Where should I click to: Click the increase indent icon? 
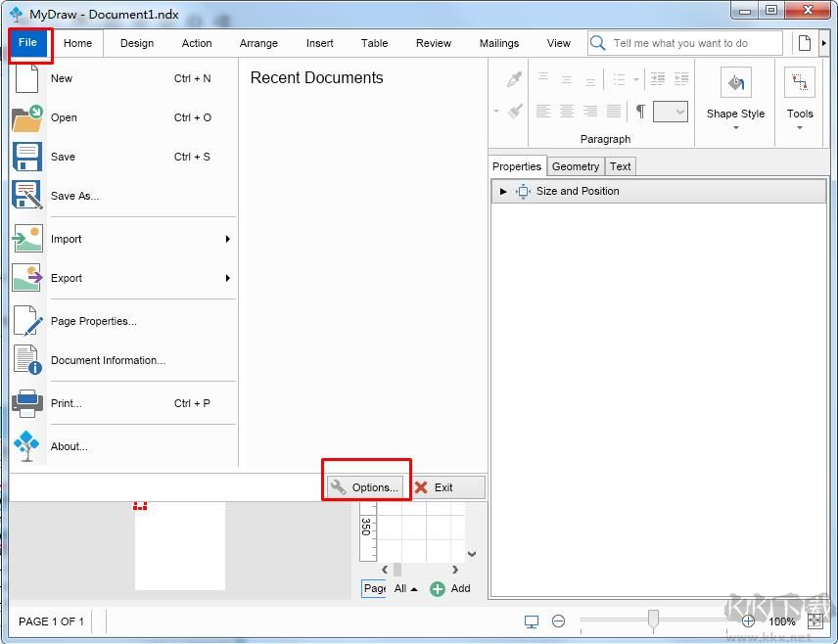pos(657,79)
